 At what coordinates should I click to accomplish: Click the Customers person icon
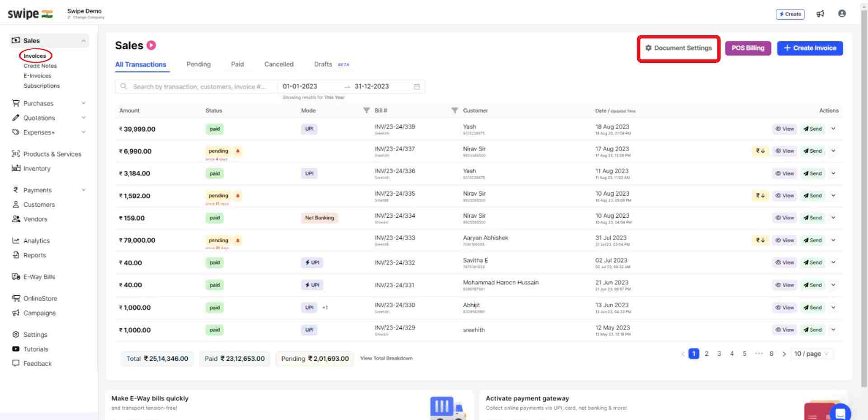(16, 205)
